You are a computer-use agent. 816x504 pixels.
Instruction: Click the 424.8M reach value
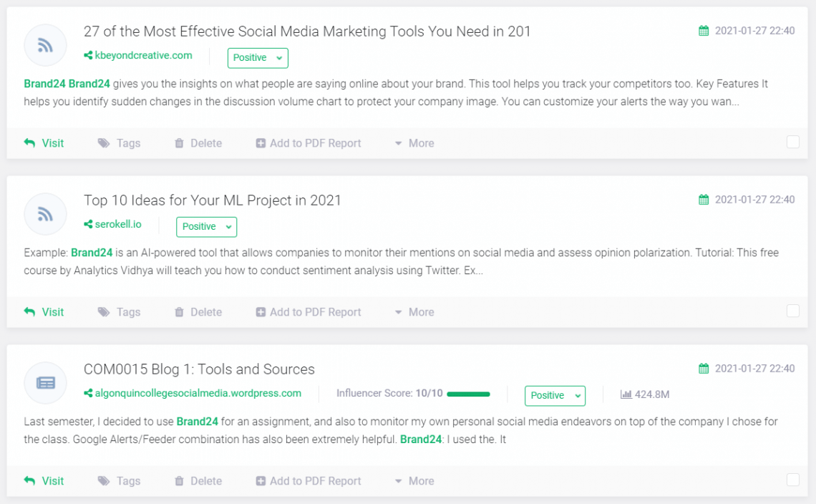[652, 394]
